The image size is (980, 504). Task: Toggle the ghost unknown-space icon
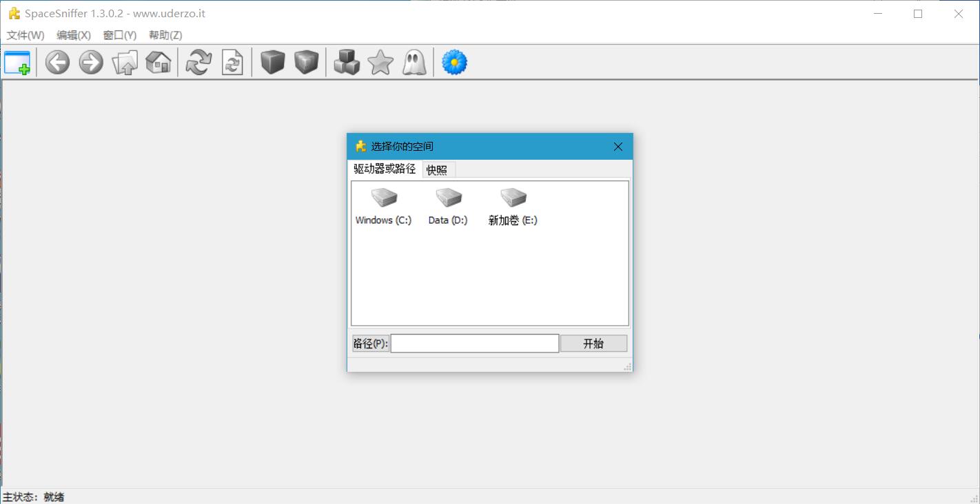(x=414, y=63)
